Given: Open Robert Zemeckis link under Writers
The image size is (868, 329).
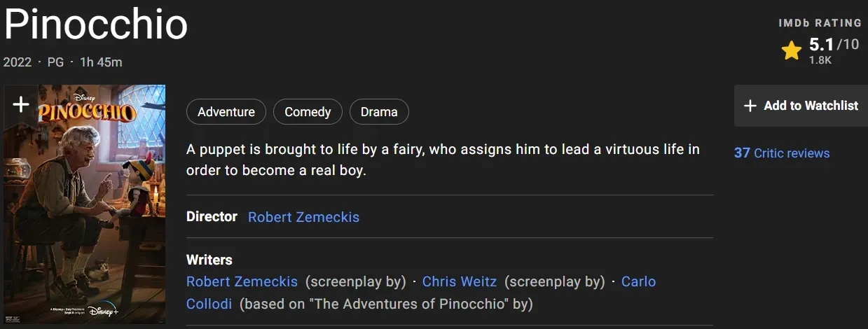Looking at the screenshot, I should pos(242,281).
